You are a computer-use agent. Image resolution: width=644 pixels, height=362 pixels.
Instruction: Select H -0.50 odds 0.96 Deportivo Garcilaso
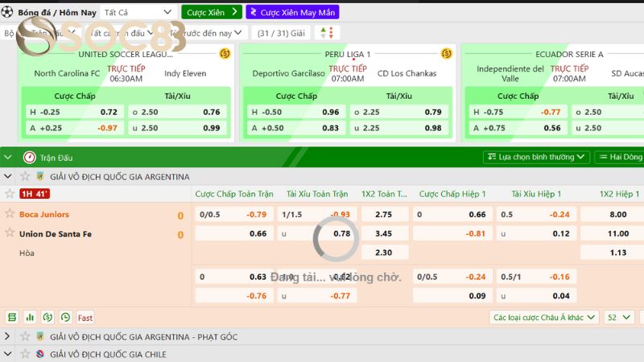(296, 112)
